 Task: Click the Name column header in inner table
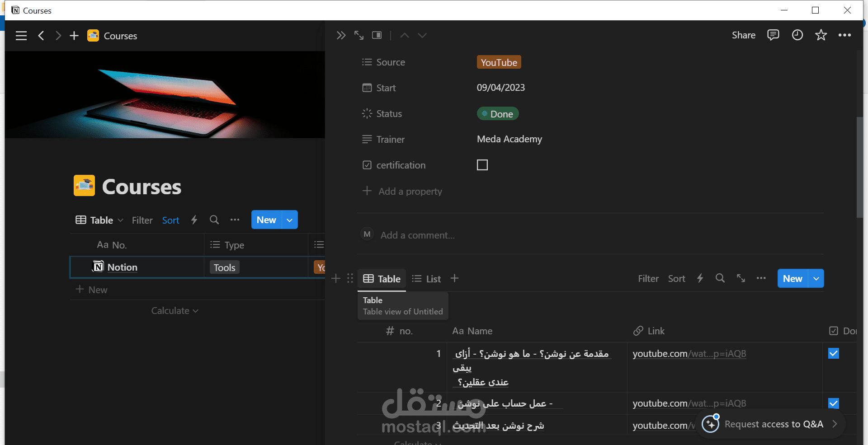pos(472,331)
